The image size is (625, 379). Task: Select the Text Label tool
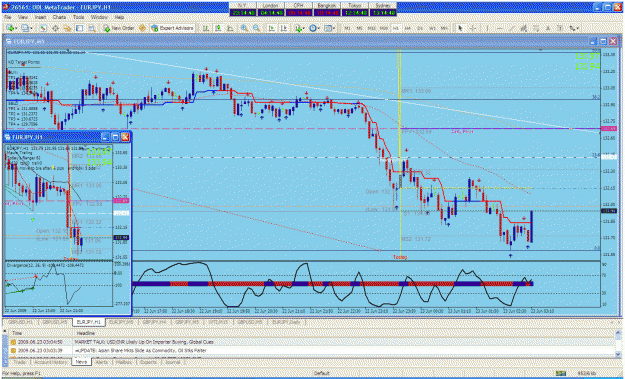pyautogui.click(x=560, y=28)
